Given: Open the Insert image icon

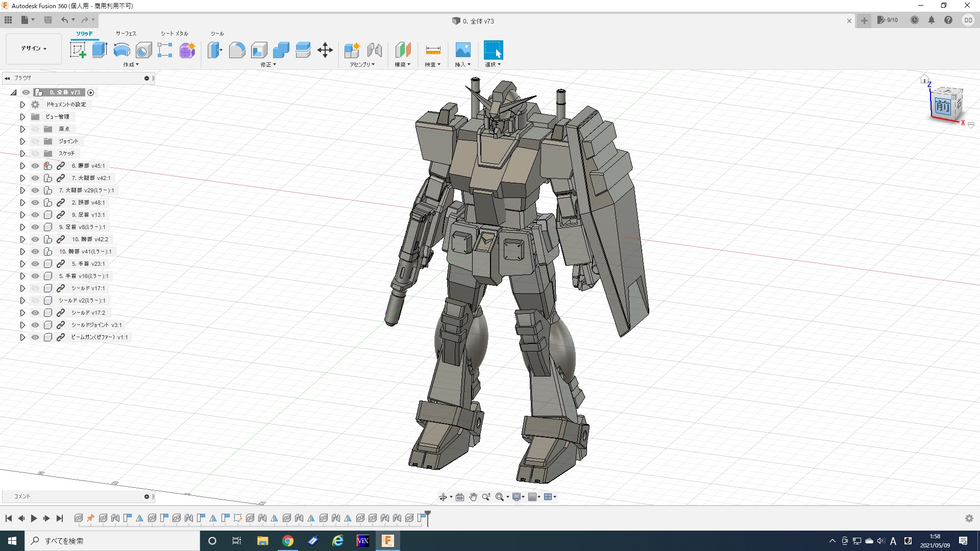Looking at the screenshot, I should (x=462, y=50).
